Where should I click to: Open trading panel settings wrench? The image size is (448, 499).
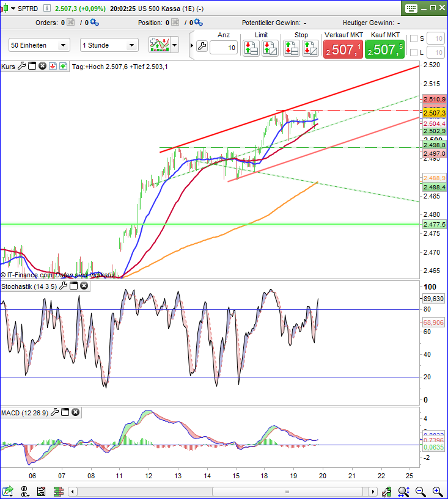click(x=202, y=46)
